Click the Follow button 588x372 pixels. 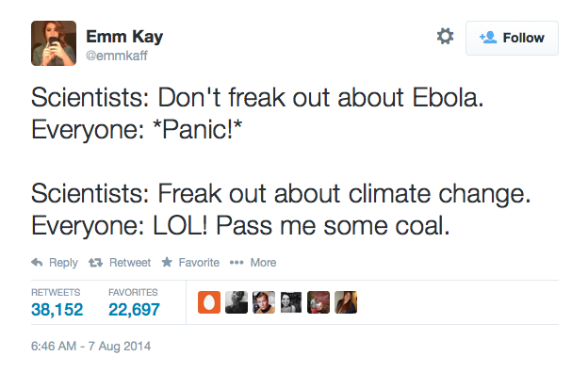coord(512,38)
